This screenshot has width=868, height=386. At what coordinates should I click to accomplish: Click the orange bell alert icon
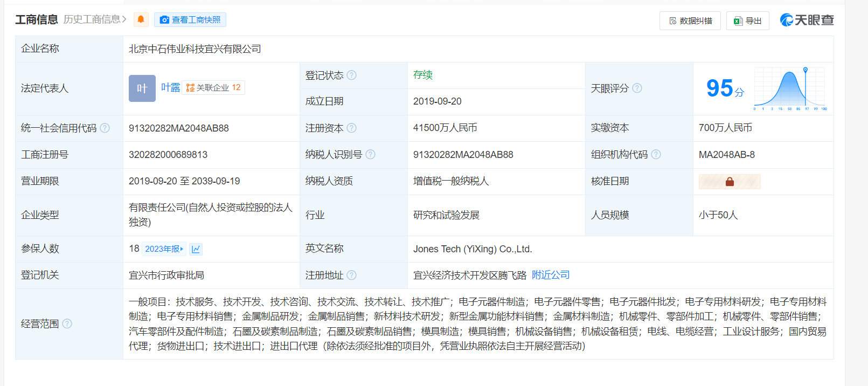[x=141, y=19]
